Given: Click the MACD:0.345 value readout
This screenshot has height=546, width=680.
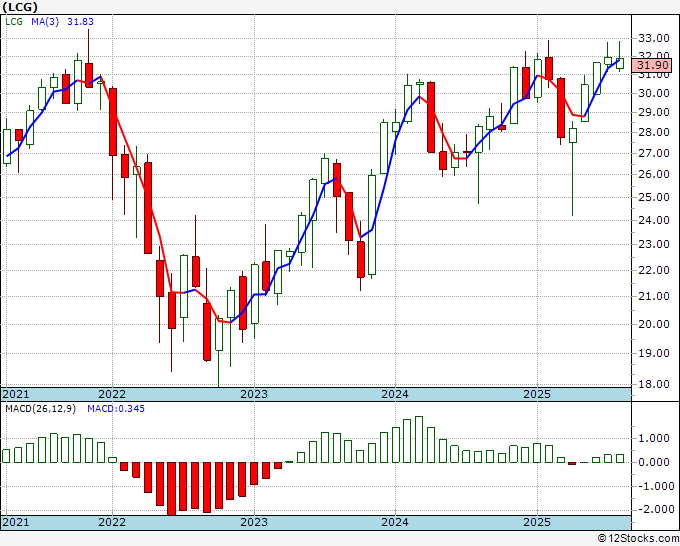Looking at the screenshot, I should (x=116, y=409).
